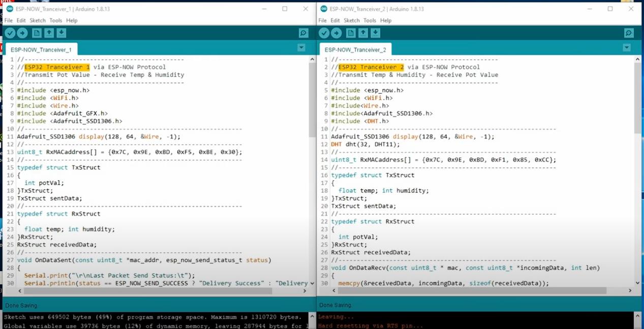Open Serial Monitor in Tranceiver_1 window
Image resolution: width=644 pixels, height=329 pixels.
tap(303, 33)
